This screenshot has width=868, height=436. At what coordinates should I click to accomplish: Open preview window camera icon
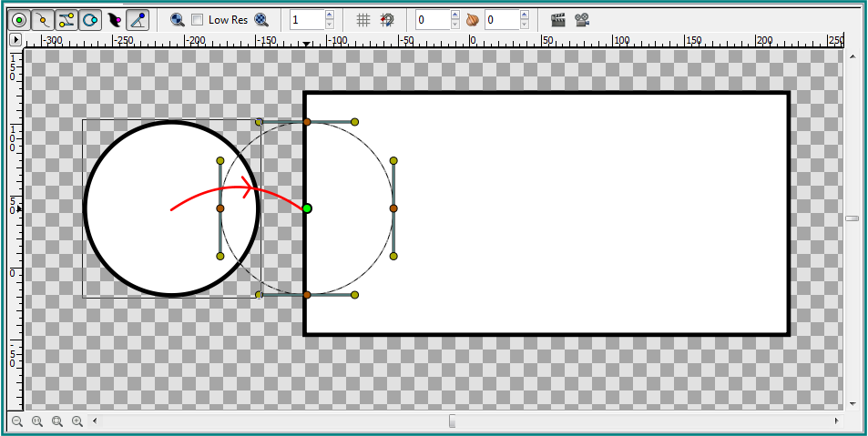pyautogui.click(x=582, y=20)
